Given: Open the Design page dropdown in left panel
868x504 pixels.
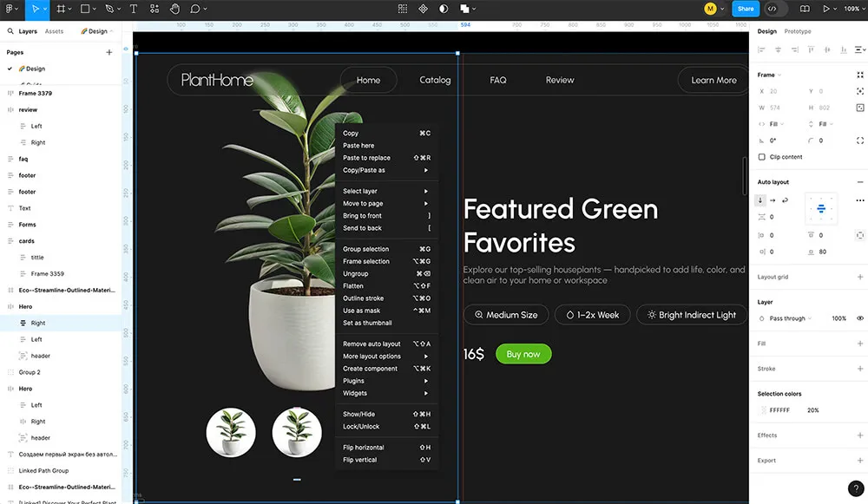Looking at the screenshot, I should 97,31.
